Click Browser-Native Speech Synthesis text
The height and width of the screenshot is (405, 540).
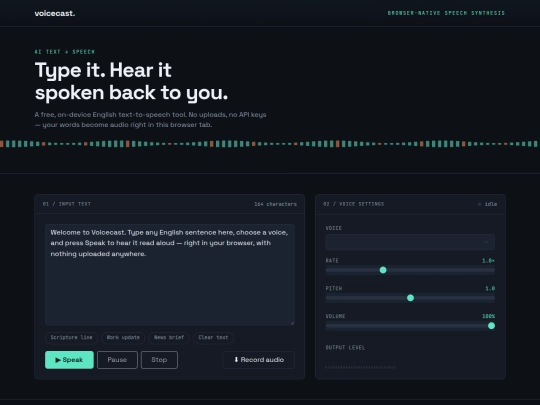coord(446,13)
